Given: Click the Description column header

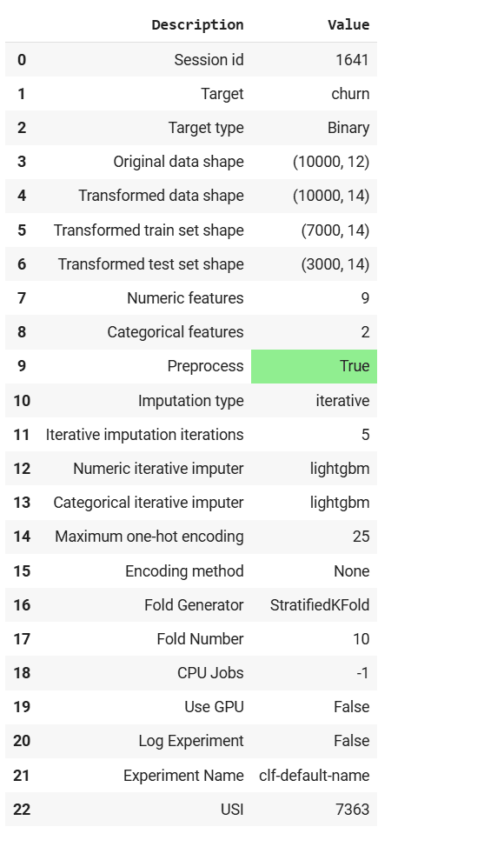Looking at the screenshot, I should [197, 25].
